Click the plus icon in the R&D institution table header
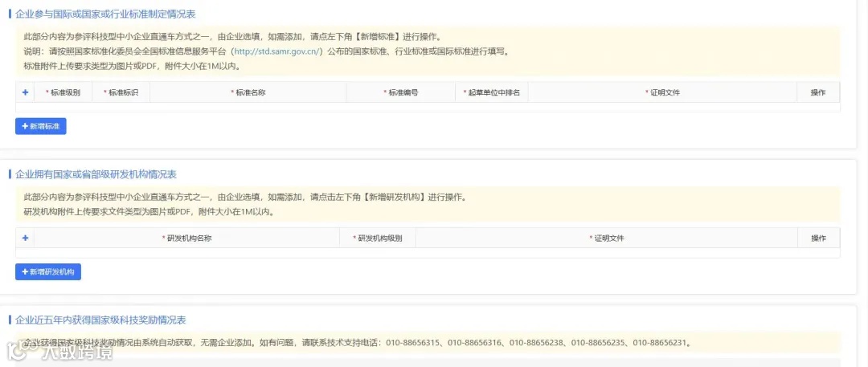 point(25,238)
